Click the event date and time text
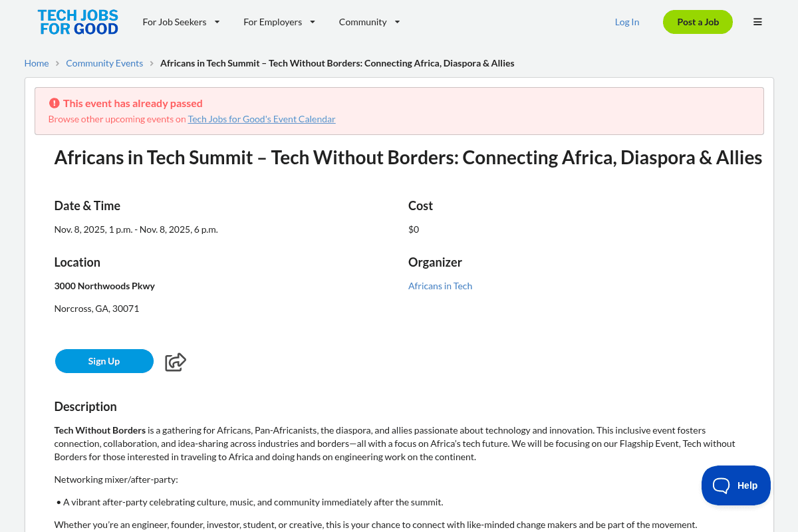 136,229
